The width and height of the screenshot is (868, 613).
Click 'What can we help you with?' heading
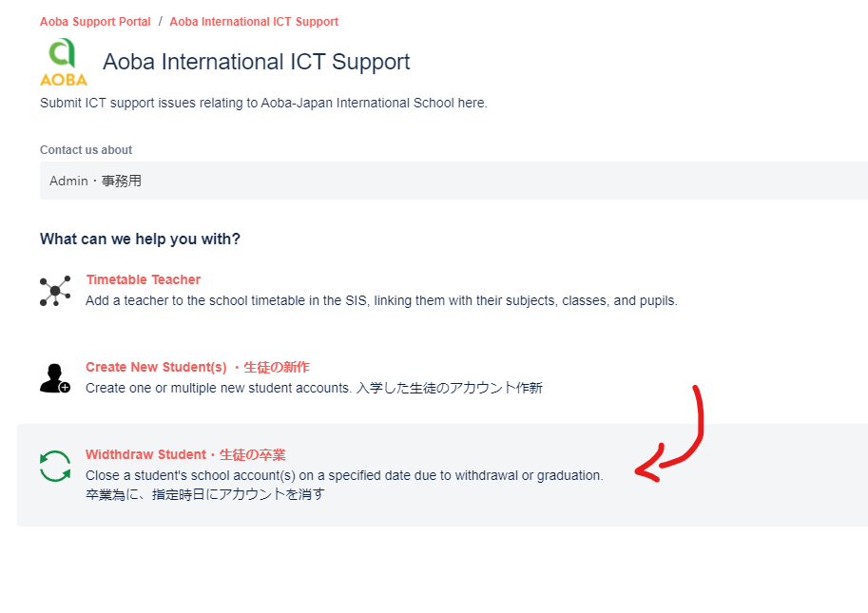click(140, 239)
